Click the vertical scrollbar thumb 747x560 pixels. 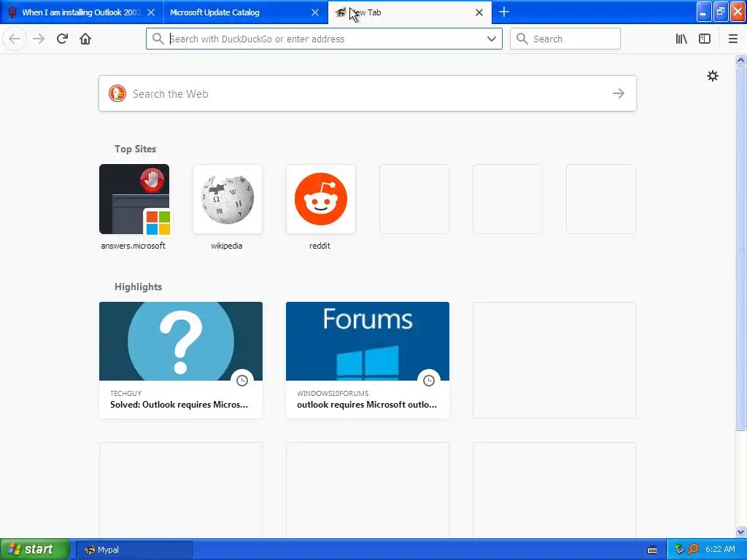[740, 248]
